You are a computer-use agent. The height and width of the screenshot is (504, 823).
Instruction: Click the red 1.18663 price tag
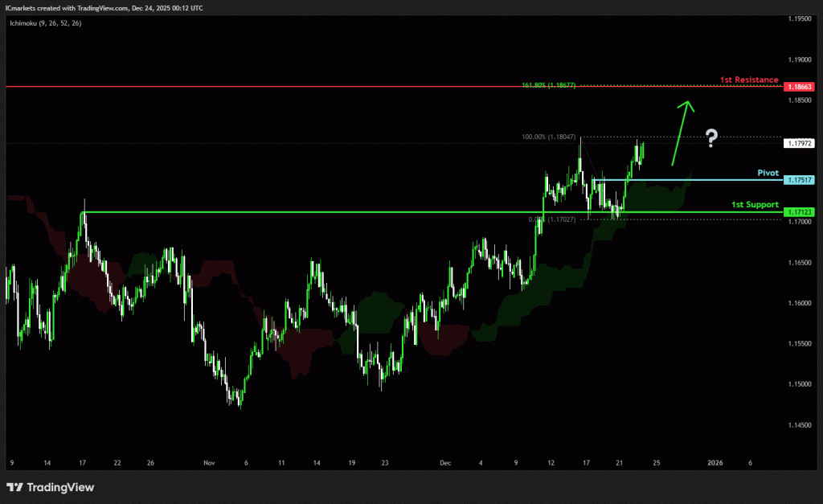tap(800, 86)
